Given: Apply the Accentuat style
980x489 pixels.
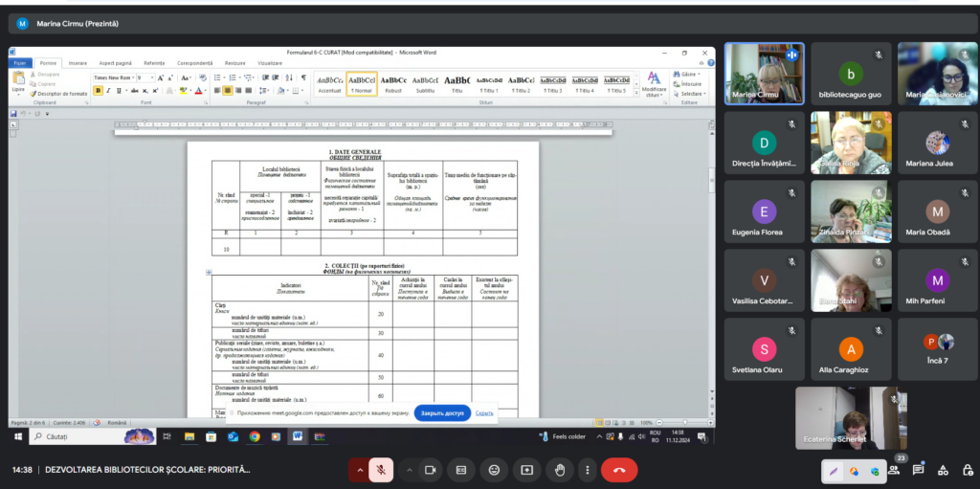Looking at the screenshot, I should pos(329,84).
